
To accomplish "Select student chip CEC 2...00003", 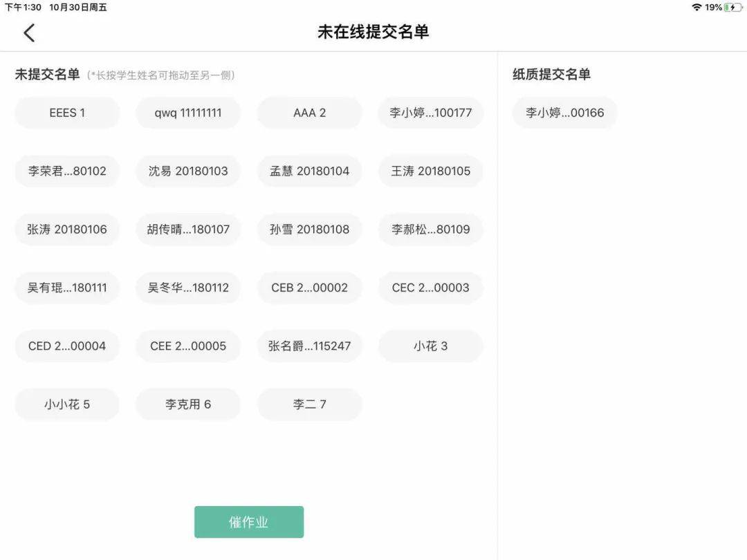I will [x=431, y=288].
